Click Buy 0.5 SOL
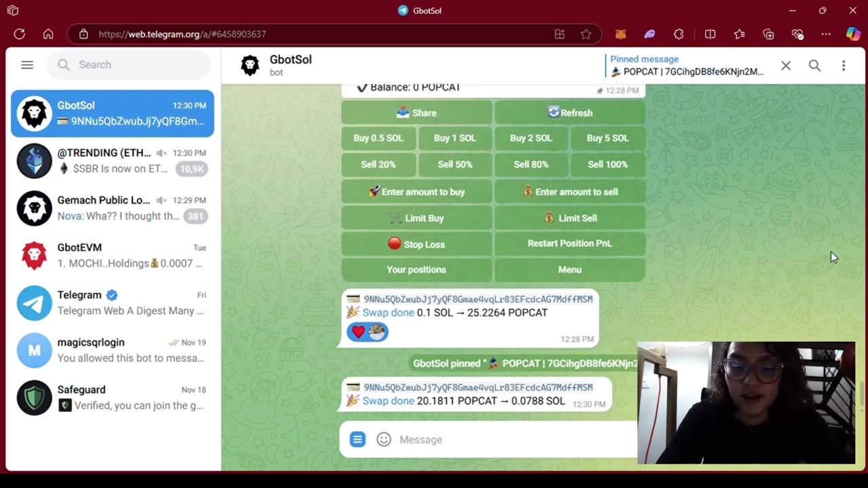Screen dimensions: 868x488 click(x=378, y=138)
